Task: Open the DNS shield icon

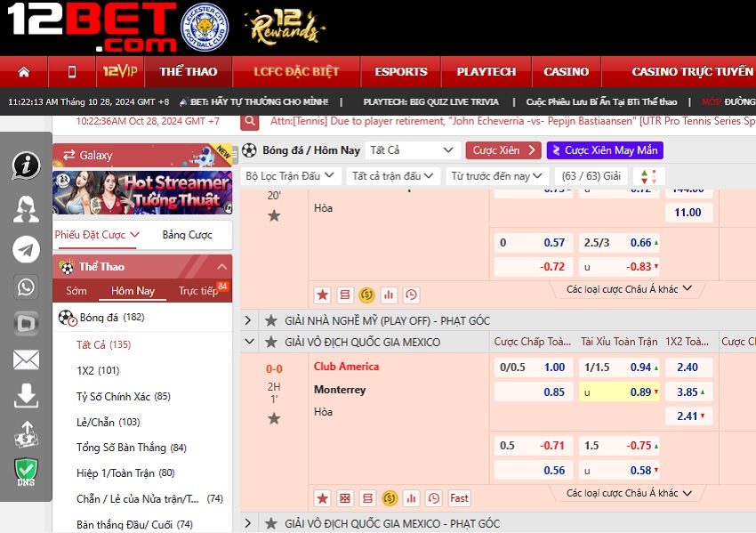Action: [x=26, y=472]
